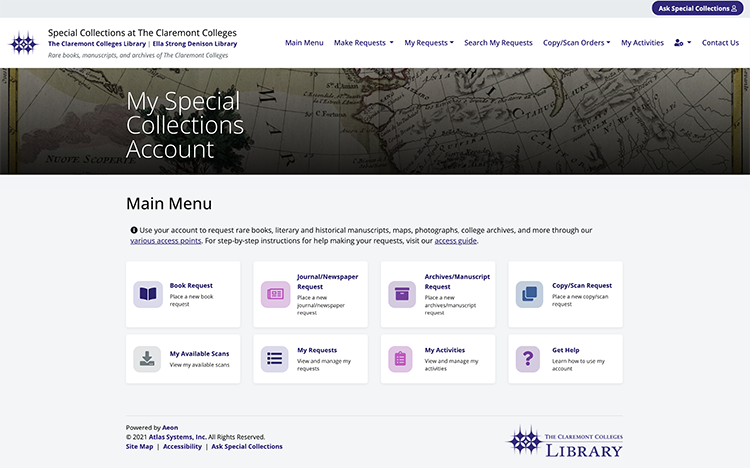
Task: Click the My Requests list icon
Action: (x=275, y=359)
